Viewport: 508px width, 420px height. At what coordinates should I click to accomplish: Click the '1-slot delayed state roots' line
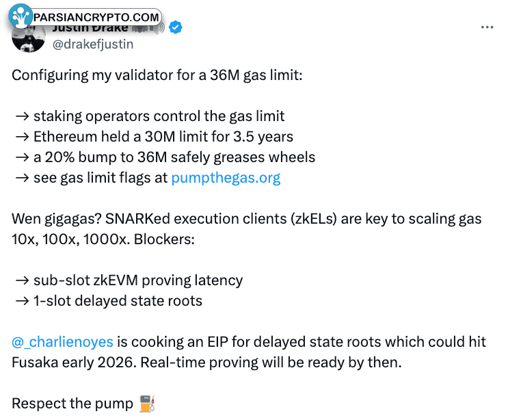(x=118, y=301)
